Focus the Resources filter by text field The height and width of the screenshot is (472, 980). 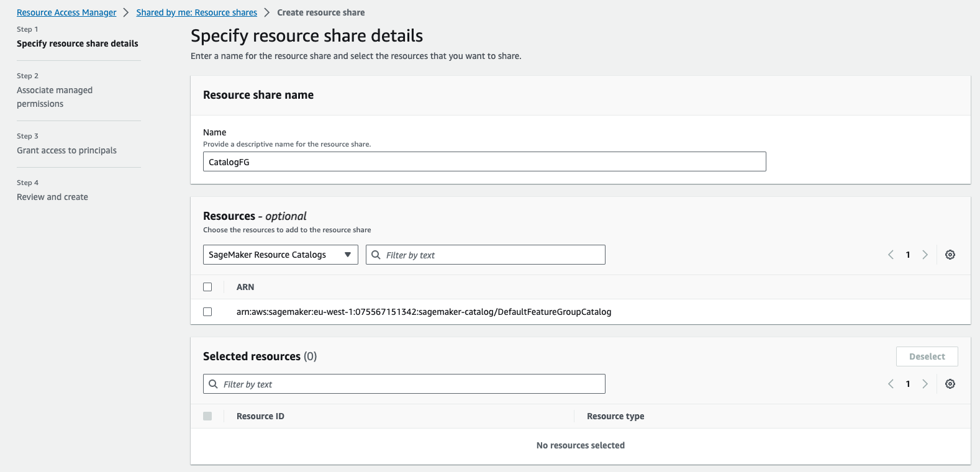[x=491, y=255]
